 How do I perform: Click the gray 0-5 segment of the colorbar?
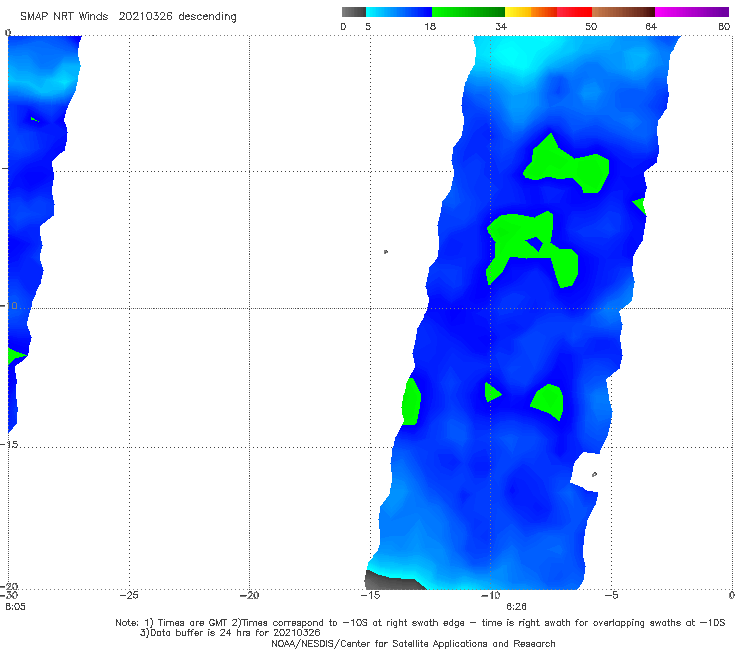[354, 12]
